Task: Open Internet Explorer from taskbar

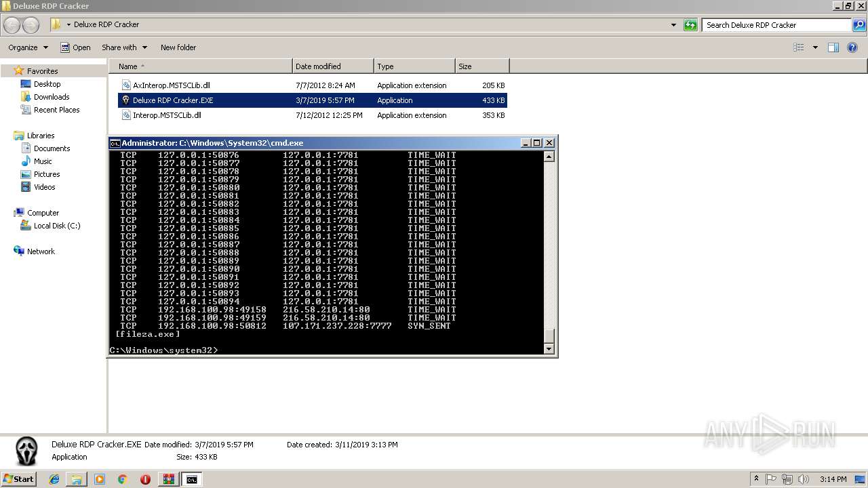Action: [54, 479]
